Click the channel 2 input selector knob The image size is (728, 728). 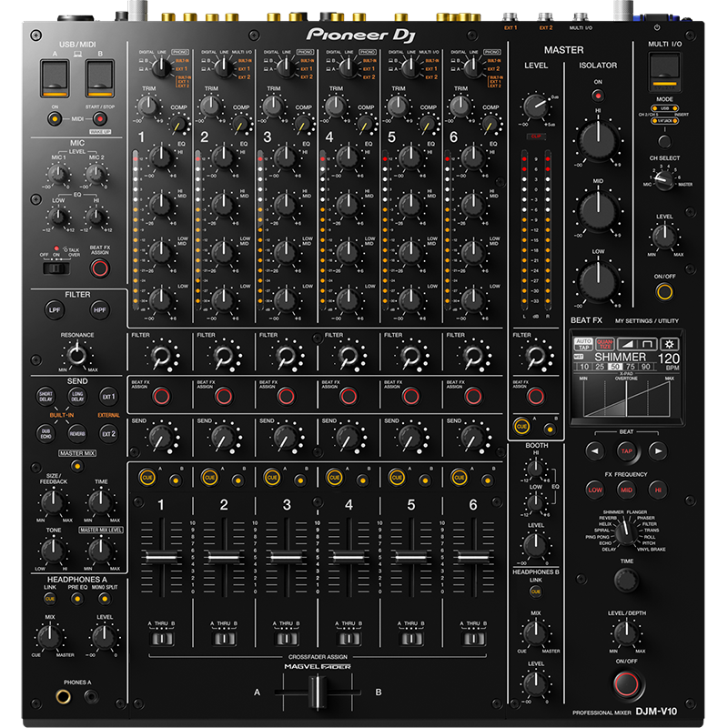pyautogui.click(x=224, y=66)
